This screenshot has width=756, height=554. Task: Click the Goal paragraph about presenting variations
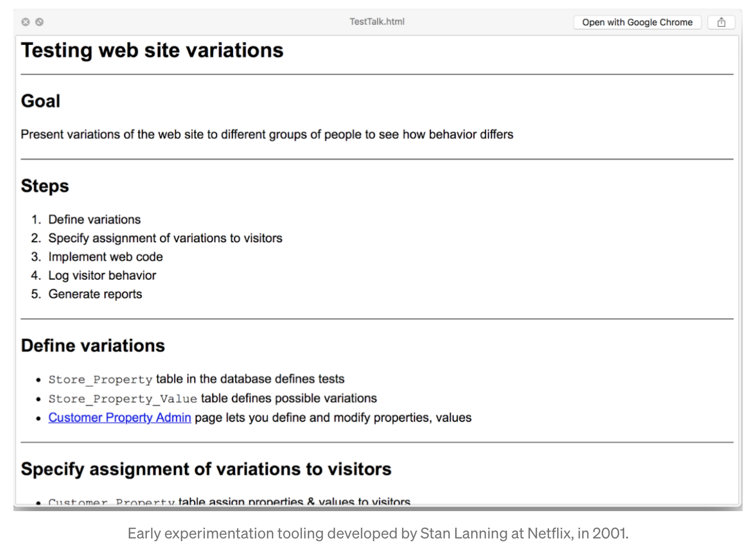267,134
